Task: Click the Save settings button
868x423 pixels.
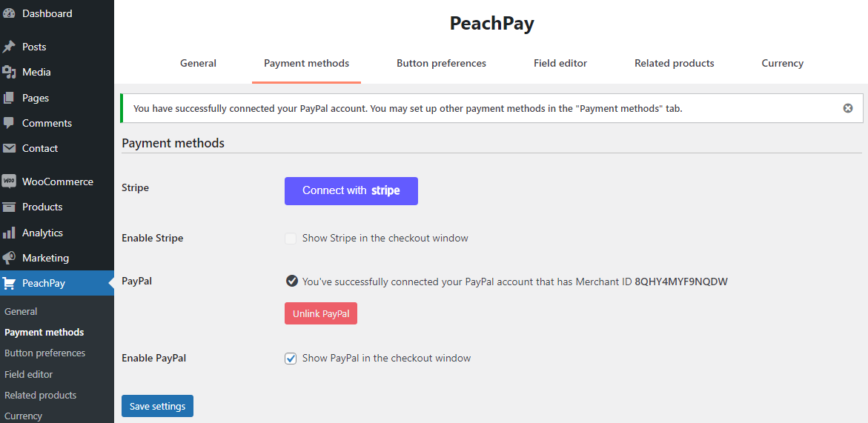Action: (157, 406)
